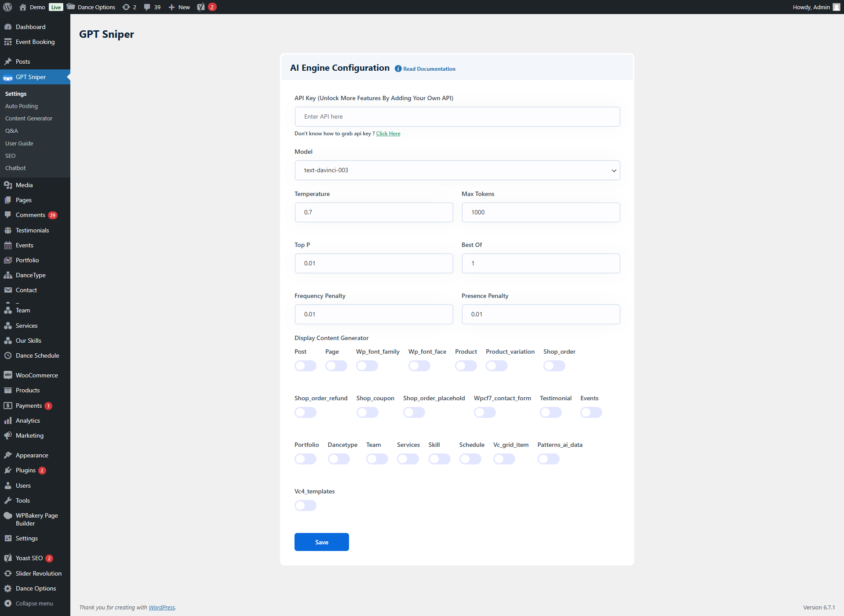This screenshot has width=844, height=616.
Task: Click the Marketing megaphone icon
Action: tap(8, 435)
